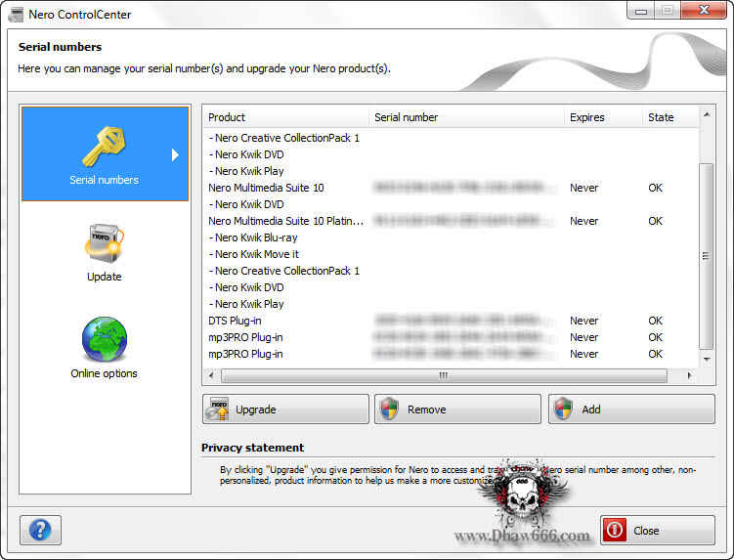Click the Remove button

click(457, 409)
